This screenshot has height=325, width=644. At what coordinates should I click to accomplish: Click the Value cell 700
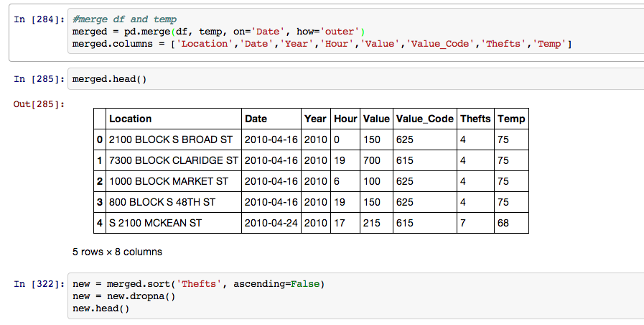pyautogui.click(x=376, y=160)
